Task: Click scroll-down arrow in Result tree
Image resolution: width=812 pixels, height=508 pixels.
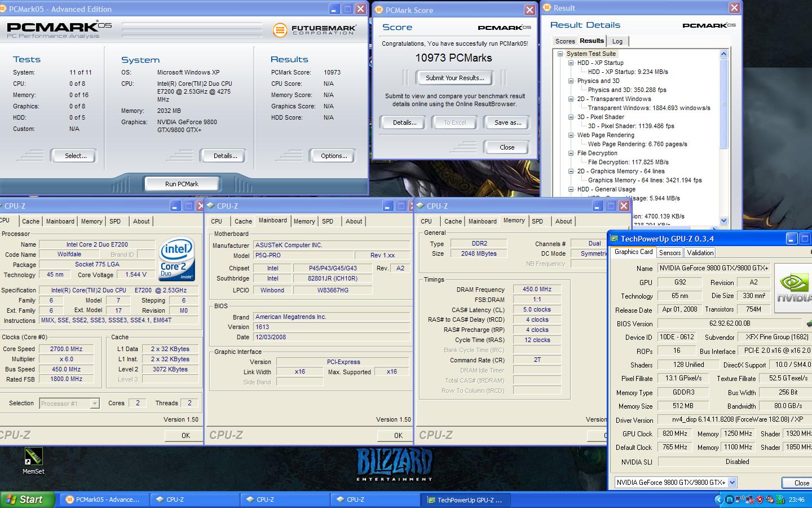Action: (x=724, y=221)
